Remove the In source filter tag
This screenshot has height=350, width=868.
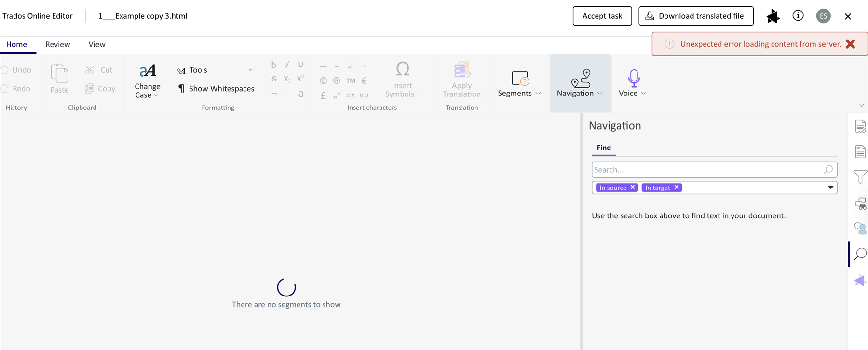tap(633, 188)
